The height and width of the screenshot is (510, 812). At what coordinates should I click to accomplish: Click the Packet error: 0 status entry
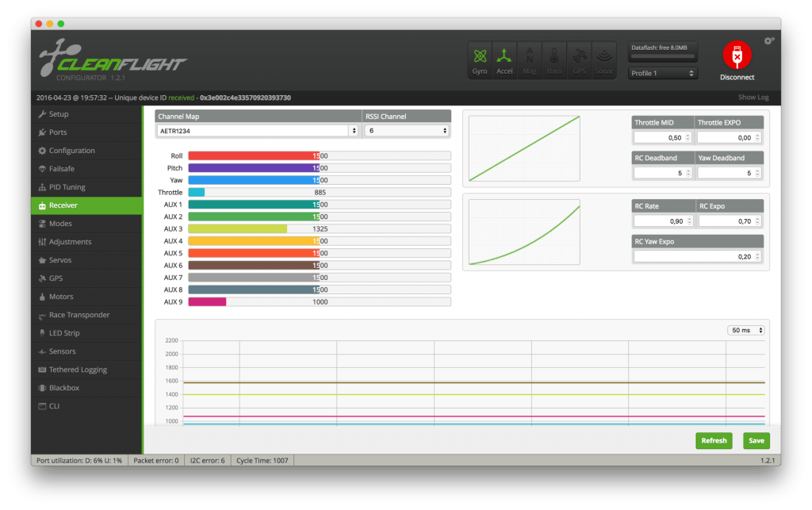[x=156, y=460]
